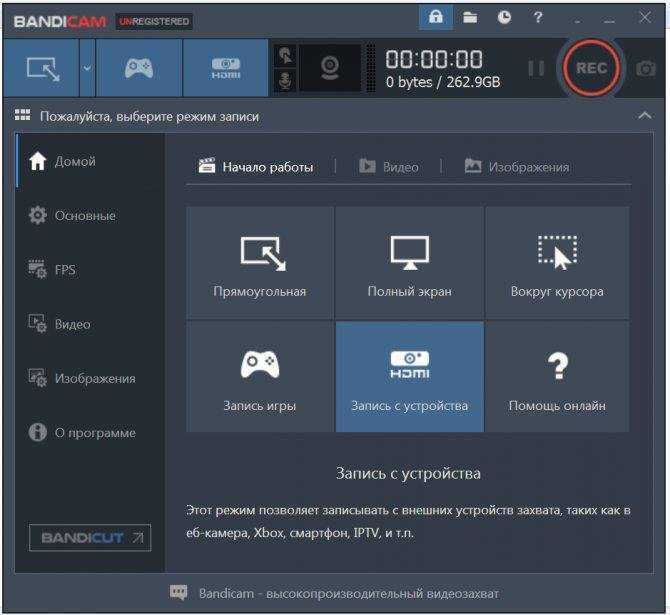Screen dimensions: 670x615
Task: Minimize to tray with first dash button
Action: click(x=578, y=20)
